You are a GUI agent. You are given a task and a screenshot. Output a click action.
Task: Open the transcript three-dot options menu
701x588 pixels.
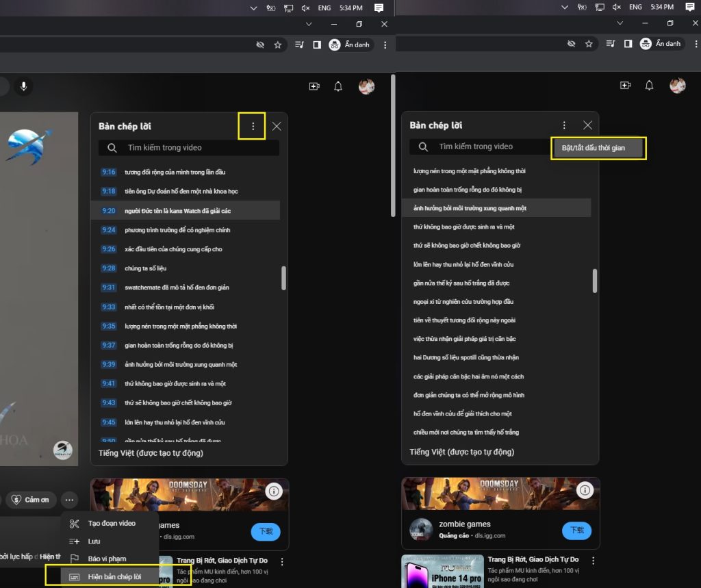pos(252,126)
